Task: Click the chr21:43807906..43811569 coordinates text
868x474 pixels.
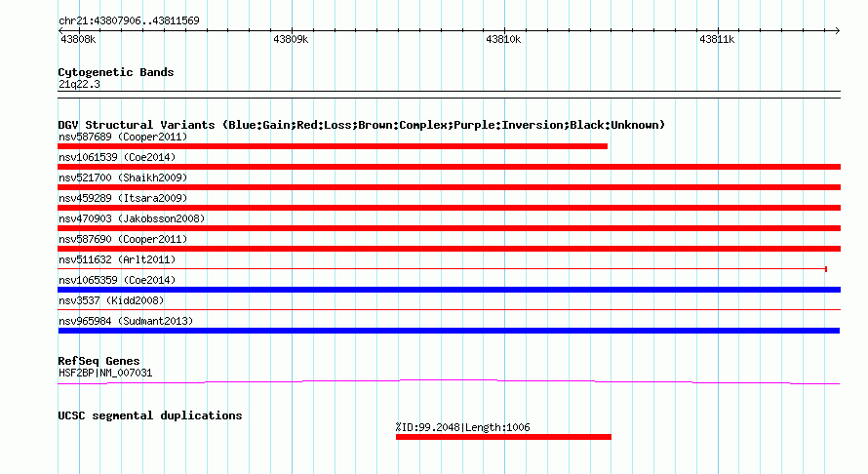Action: (129, 20)
